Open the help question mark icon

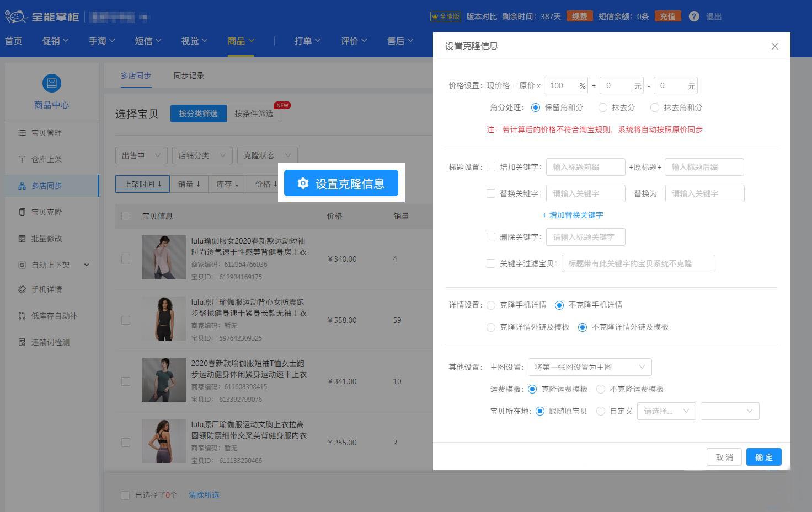click(694, 17)
